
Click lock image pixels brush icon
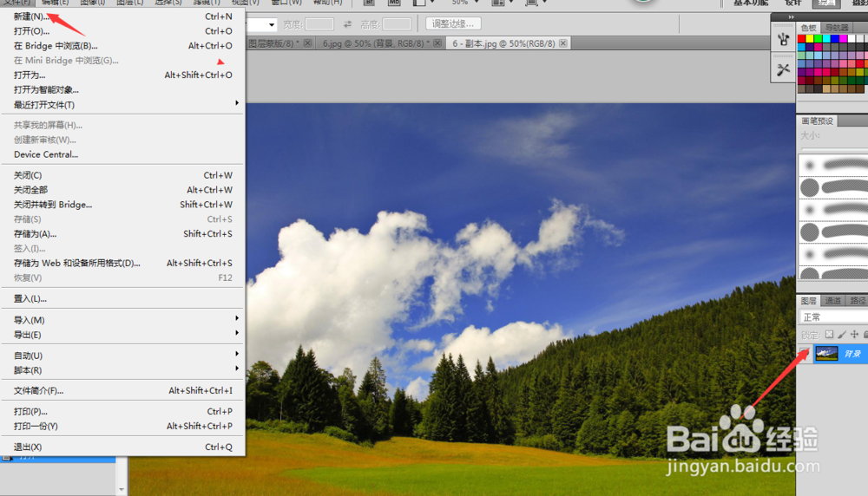(x=842, y=334)
